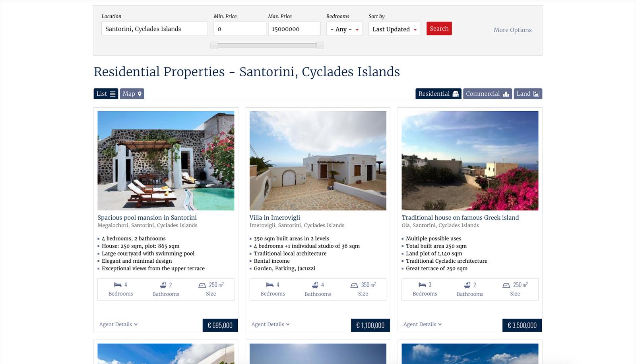Click the list view lines icon
Viewport: 636px width, 364px height.
tap(113, 94)
